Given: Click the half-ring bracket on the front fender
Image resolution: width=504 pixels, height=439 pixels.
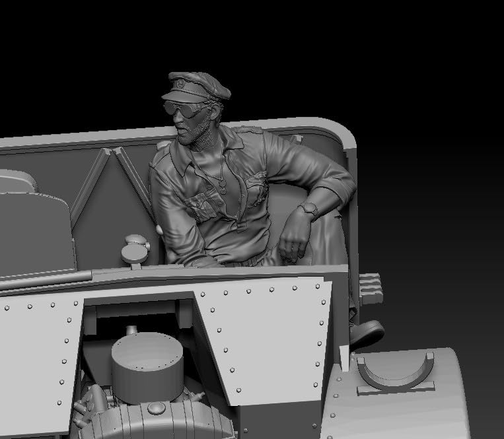Looking at the screenshot, I should (396, 372).
